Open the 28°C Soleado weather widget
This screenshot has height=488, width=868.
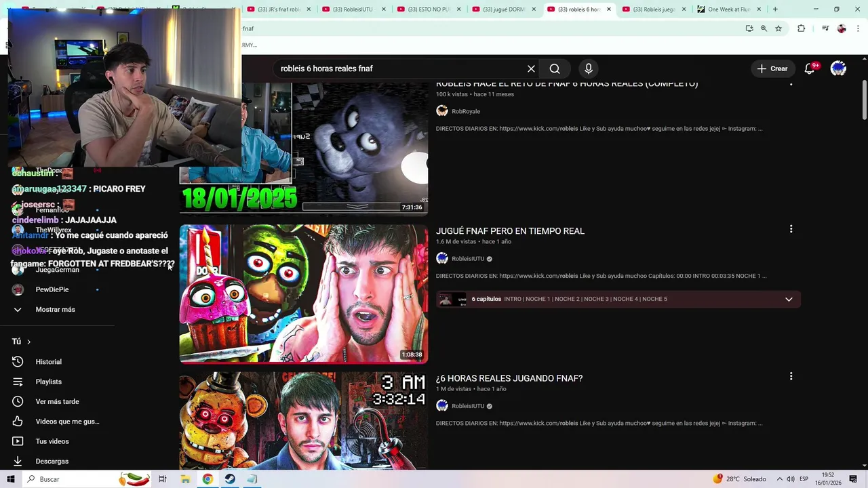[739, 479]
